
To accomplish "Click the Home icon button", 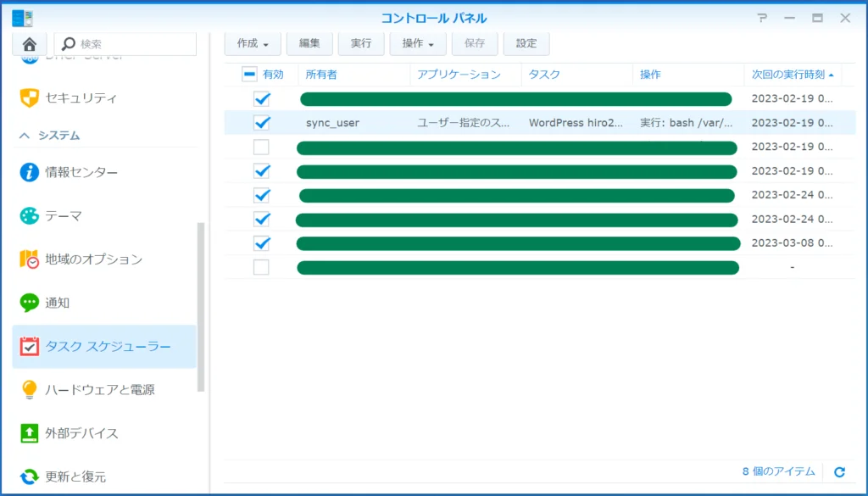I will click(30, 44).
